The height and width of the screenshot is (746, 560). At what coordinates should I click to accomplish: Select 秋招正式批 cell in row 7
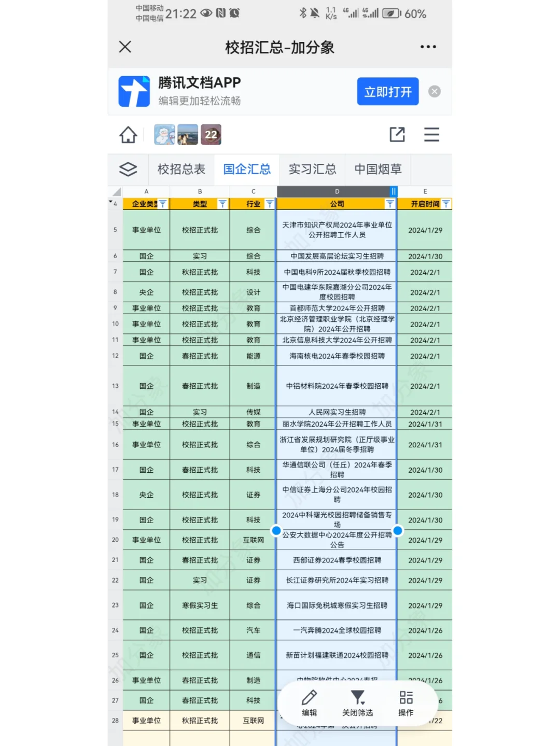200,272
